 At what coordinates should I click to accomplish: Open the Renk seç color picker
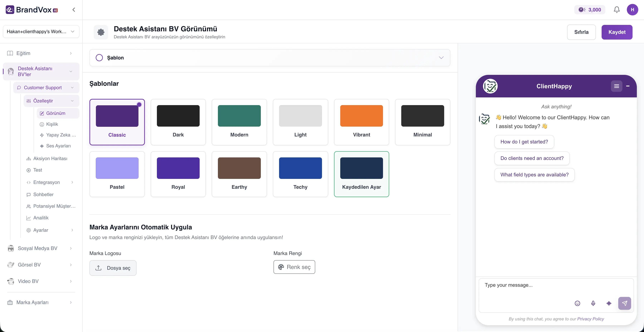pos(294,267)
